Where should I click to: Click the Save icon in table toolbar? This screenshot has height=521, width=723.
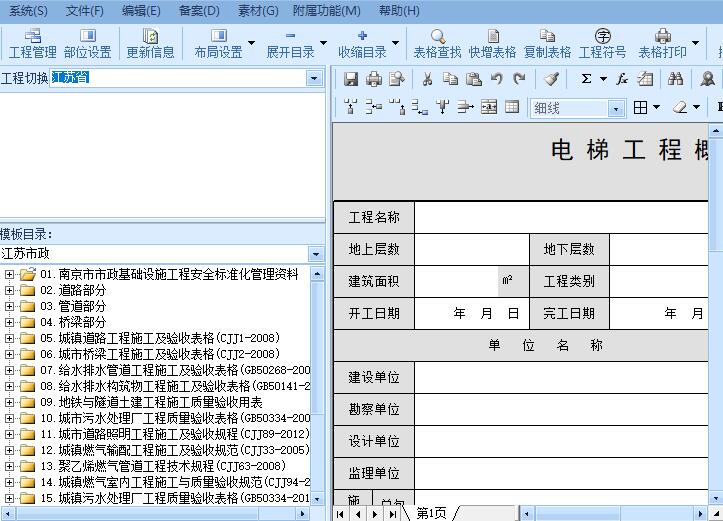pos(351,79)
